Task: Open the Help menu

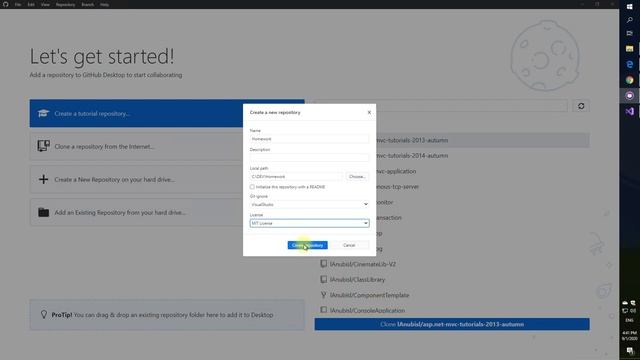Action: [104, 4]
